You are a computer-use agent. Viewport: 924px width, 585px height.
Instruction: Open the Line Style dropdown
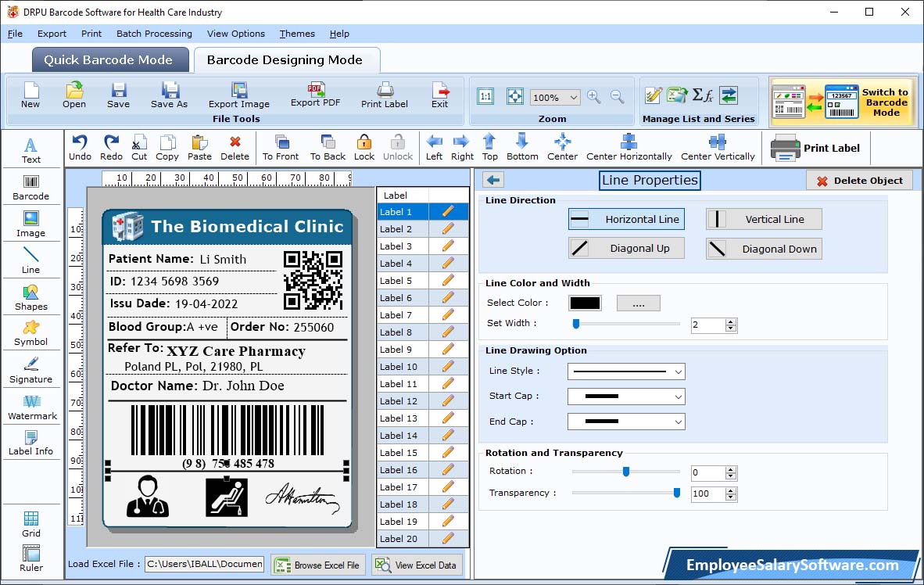coord(679,371)
